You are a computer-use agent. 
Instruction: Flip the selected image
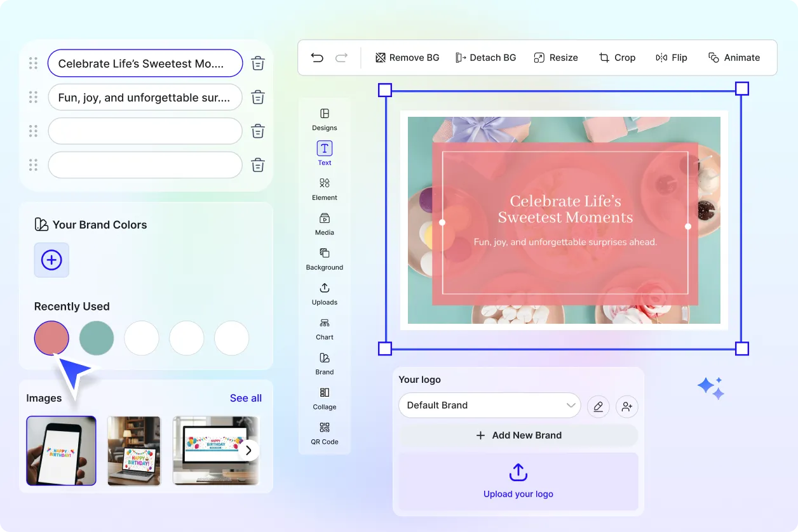coord(672,58)
